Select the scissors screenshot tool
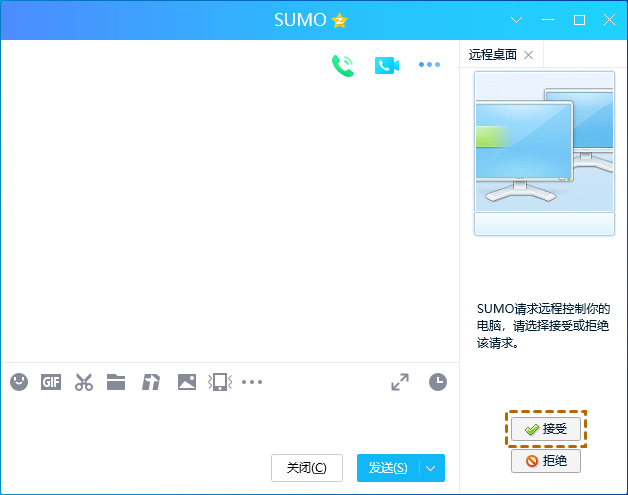The height and width of the screenshot is (495, 628). [x=84, y=382]
